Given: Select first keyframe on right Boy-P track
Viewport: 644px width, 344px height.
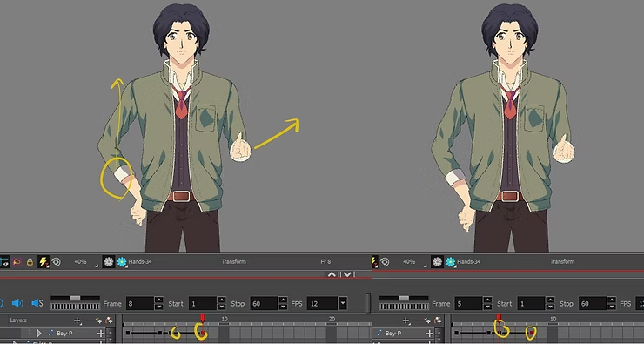Looking at the screenshot, I should pos(457,333).
